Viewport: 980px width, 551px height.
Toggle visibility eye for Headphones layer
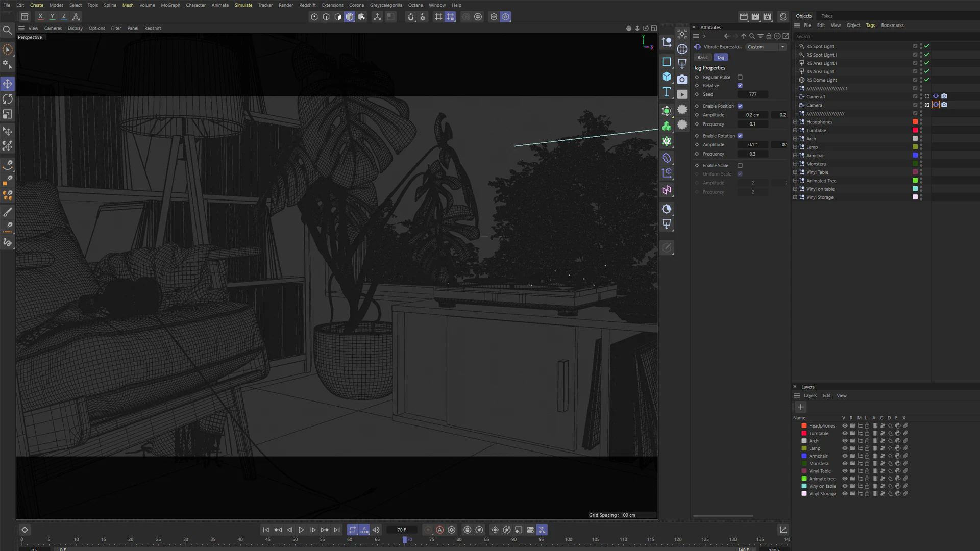click(x=845, y=426)
